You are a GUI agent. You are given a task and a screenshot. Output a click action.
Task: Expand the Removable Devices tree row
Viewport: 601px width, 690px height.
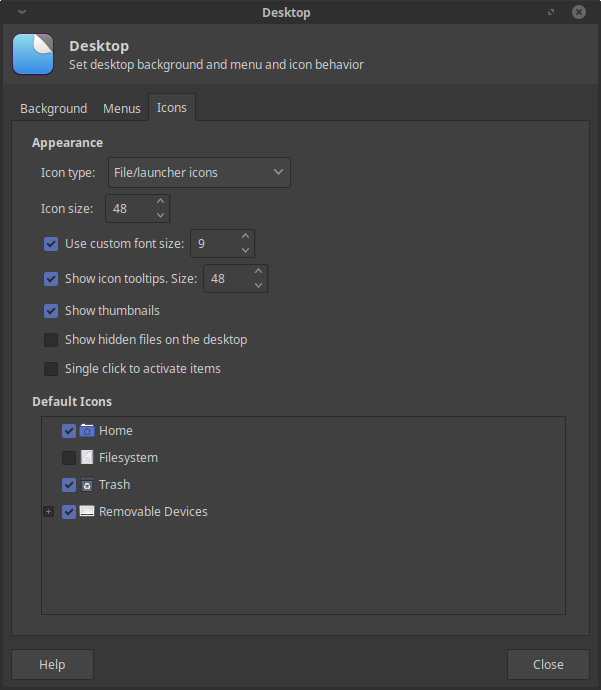coord(49,511)
